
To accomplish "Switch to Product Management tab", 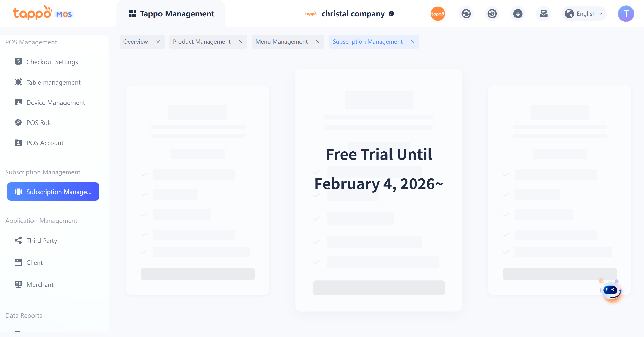I will pyautogui.click(x=201, y=42).
